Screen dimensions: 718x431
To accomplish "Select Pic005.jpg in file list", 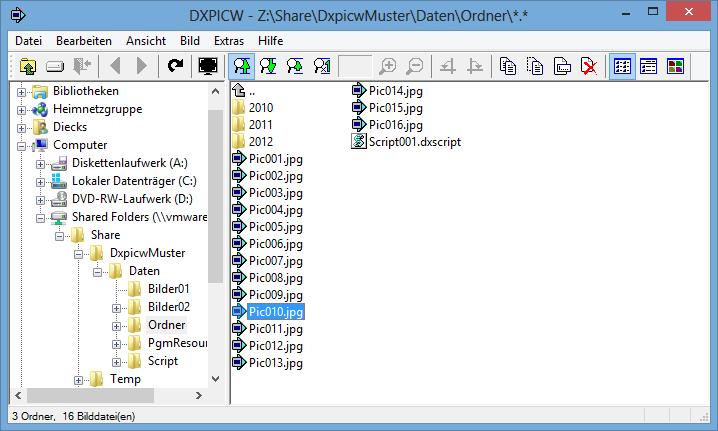I will (x=275, y=227).
